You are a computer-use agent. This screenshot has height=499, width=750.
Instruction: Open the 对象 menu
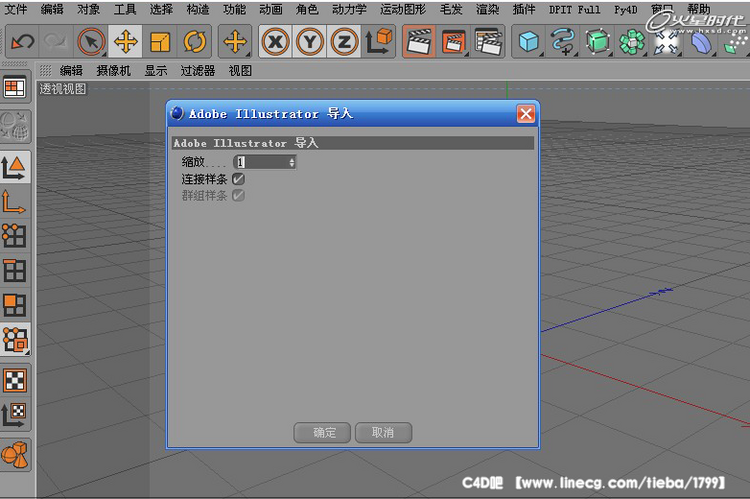88,9
